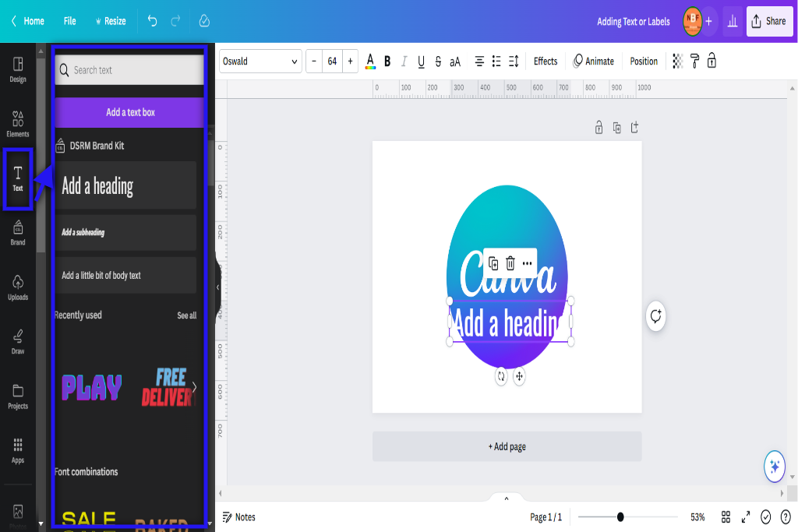Collapse the side panel handle

click(x=218, y=287)
